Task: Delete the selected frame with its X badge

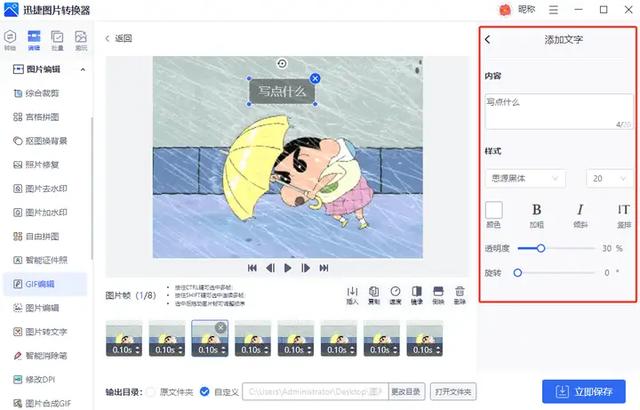Action: coord(221,327)
